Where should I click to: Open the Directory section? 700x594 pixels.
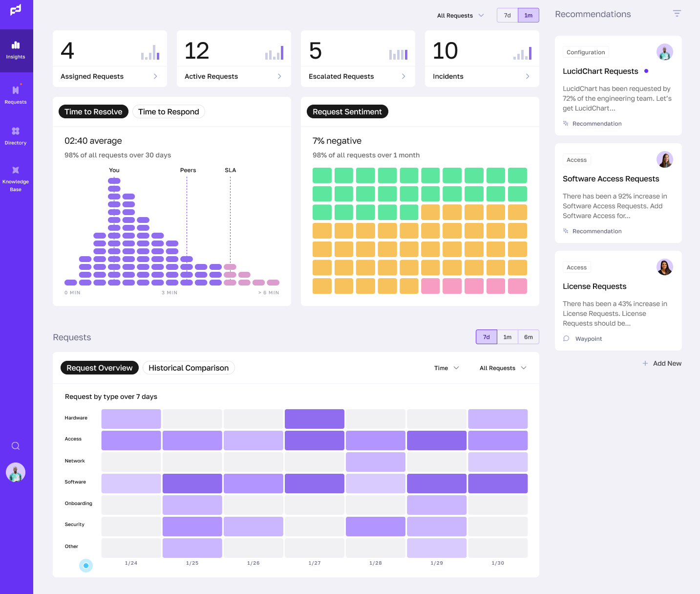point(16,135)
